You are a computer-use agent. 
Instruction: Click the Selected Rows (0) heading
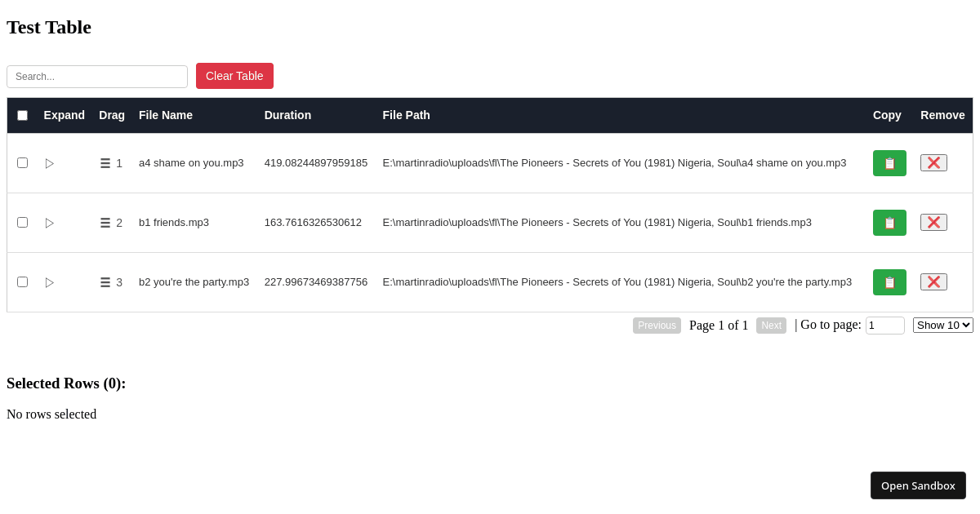pyautogui.click(x=66, y=383)
